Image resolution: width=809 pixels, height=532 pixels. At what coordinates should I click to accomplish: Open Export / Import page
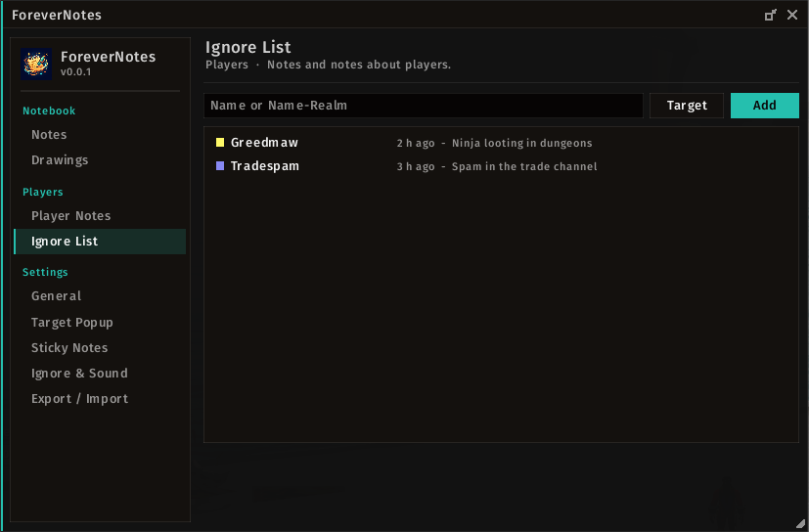point(80,399)
